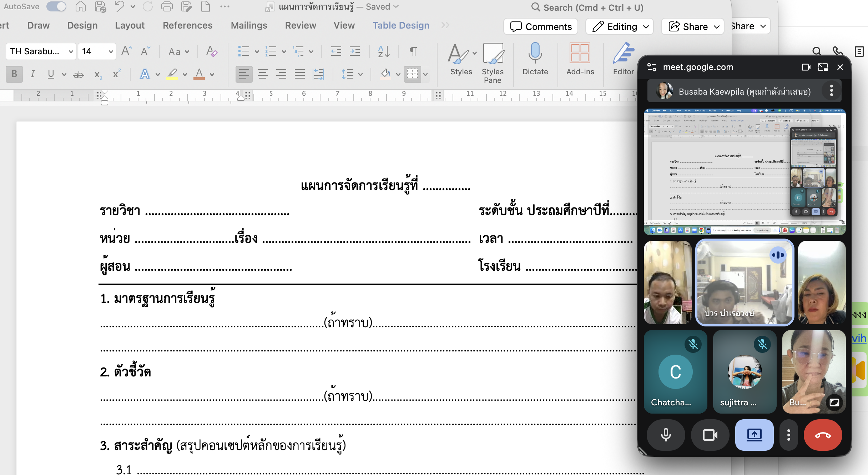Screen dimensions: 868x475
Task: Toggle the AutoSave switch
Action: point(56,7)
